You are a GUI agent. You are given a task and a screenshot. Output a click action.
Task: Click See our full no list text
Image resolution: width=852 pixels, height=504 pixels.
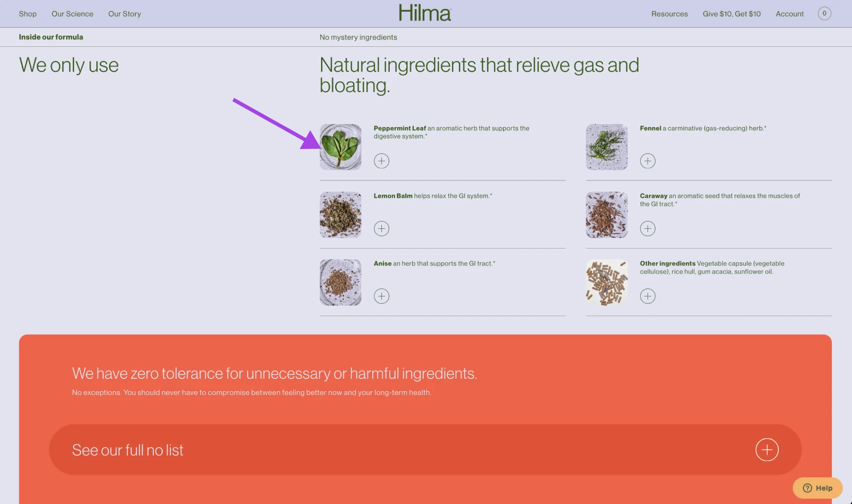[128, 450]
